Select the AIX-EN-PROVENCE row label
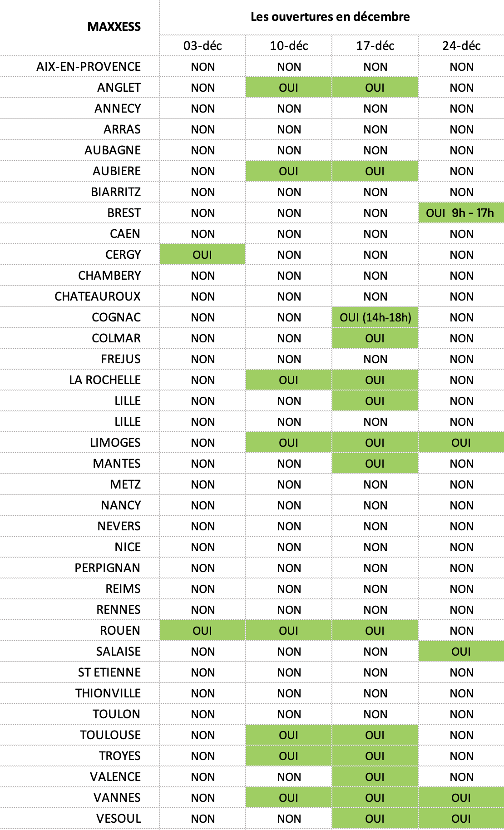This screenshot has height=830, width=504. [89, 67]
